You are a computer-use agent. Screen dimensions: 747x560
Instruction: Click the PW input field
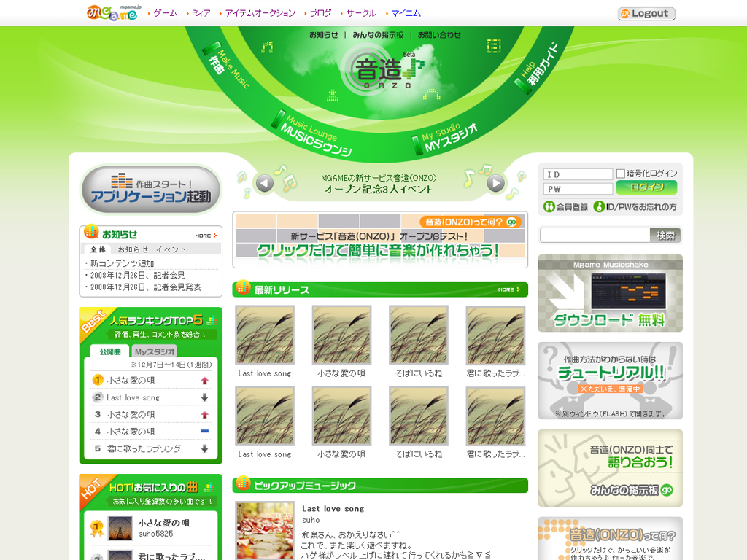(x=578, y=189)
